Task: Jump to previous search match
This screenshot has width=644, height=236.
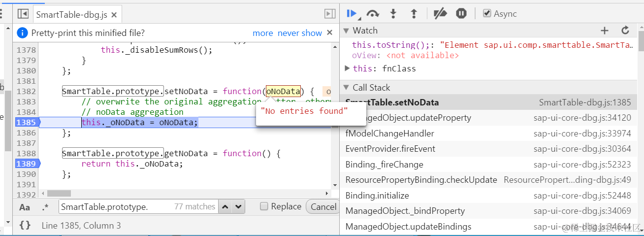Action: (225, 206)
